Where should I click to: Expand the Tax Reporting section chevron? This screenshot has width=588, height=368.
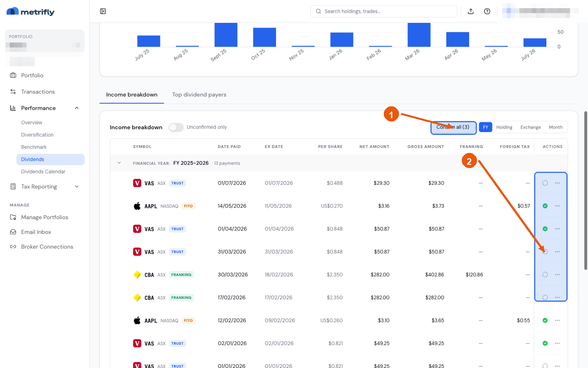tap(77, 186)
